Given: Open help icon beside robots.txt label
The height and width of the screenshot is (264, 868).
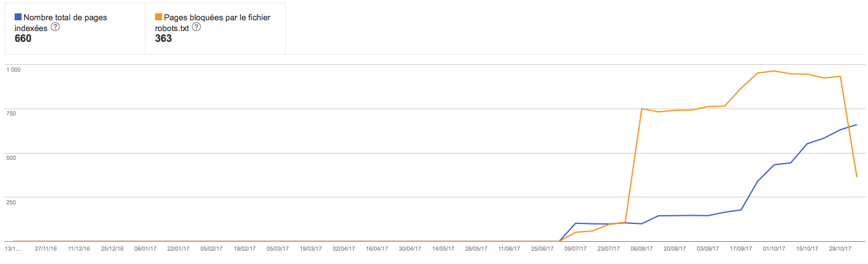Looking at the screenshot, I should [196, 27].
